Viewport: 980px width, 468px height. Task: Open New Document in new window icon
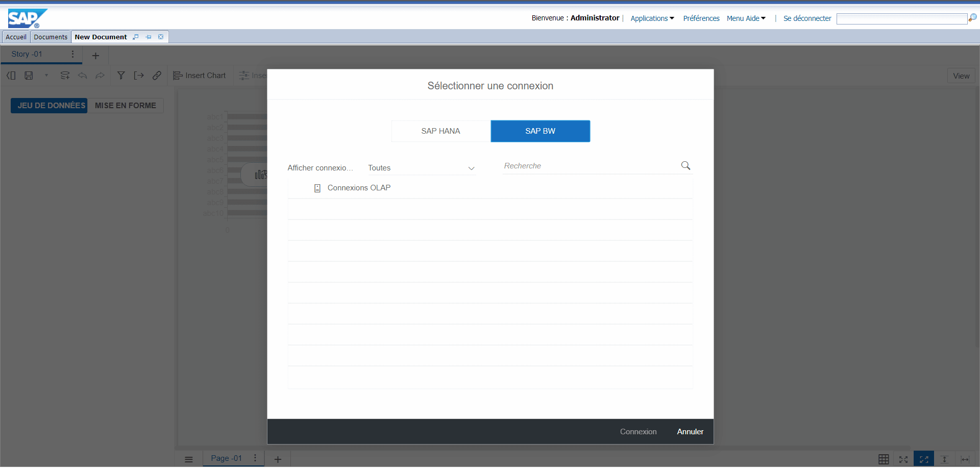point(136,37)
